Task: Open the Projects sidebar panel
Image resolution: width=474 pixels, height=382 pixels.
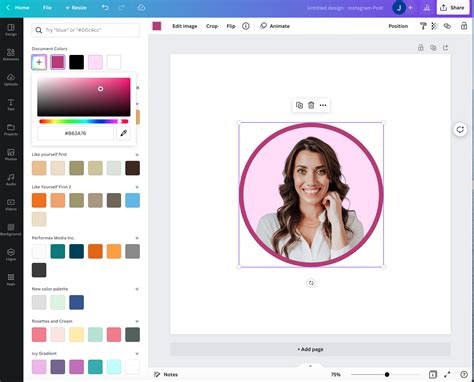Action: point(11,130)
